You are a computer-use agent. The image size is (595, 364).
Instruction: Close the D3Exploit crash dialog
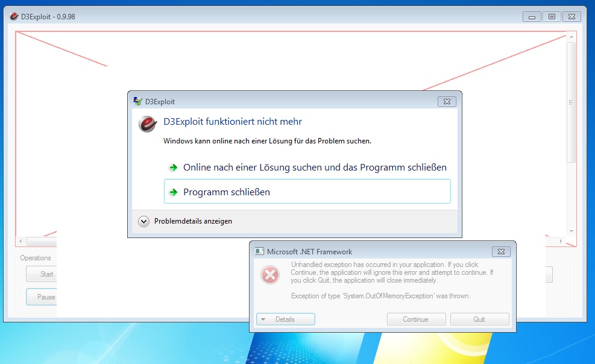(x=447, y=102)
